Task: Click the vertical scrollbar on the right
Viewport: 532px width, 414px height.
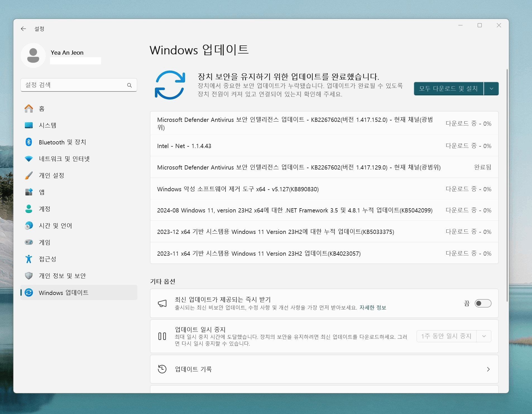Action: (507, 185)
